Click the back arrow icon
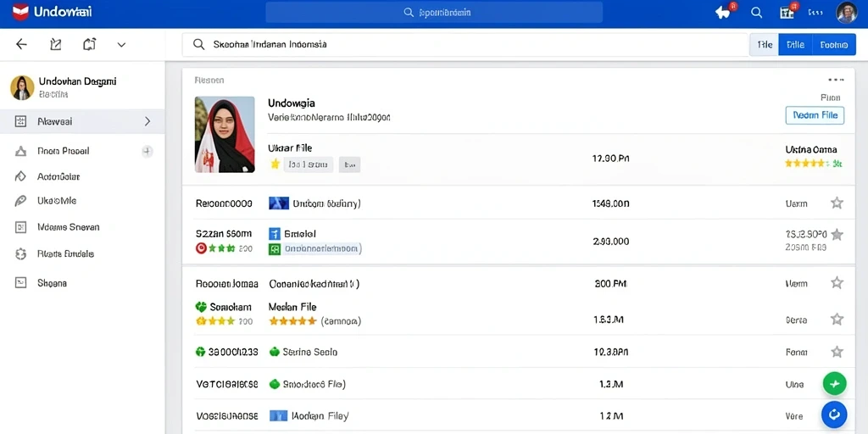 click(21, 44)
